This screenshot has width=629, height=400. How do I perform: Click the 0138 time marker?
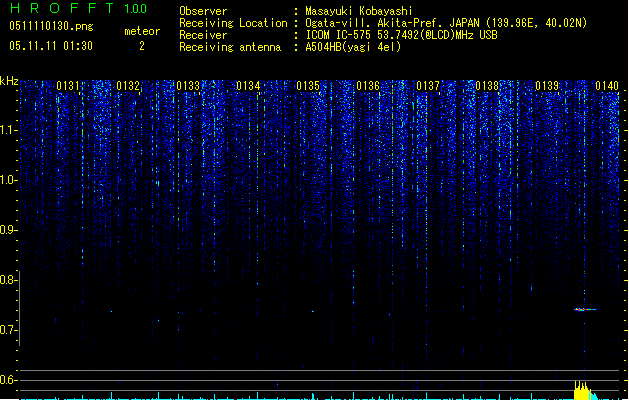point(487,86)
